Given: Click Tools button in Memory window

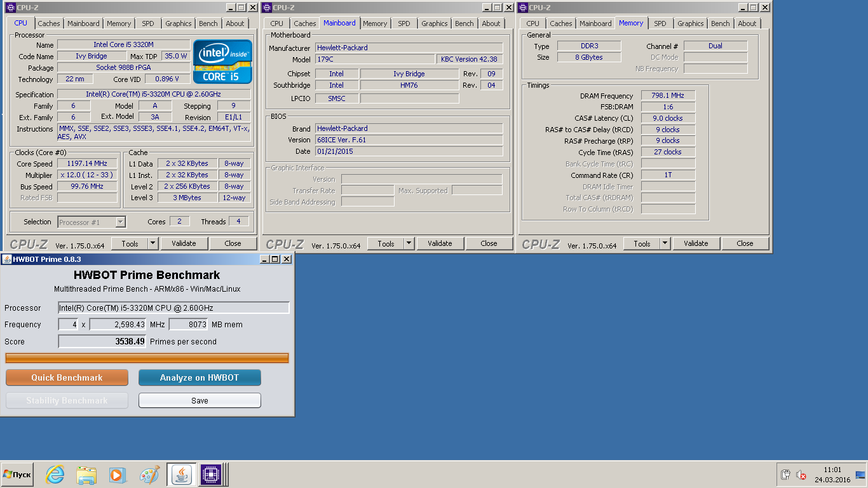Looking at the screenshot, I should pos(642,243).
